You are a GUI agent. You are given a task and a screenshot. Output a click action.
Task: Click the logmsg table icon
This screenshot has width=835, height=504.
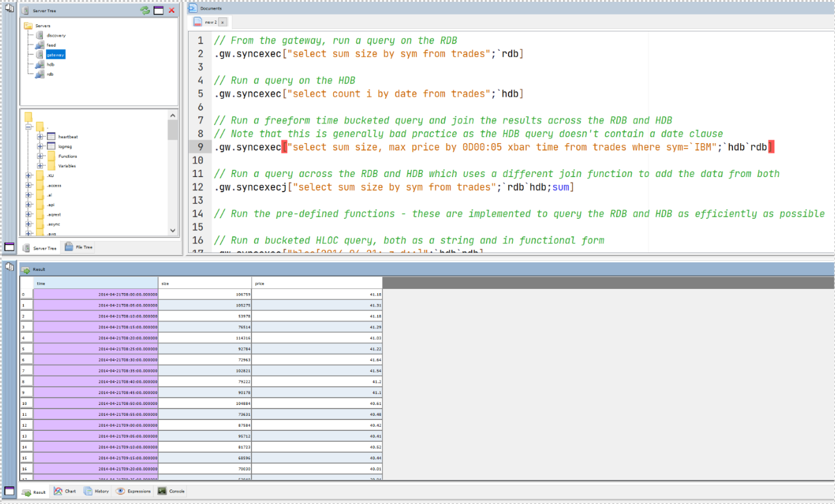51,147
